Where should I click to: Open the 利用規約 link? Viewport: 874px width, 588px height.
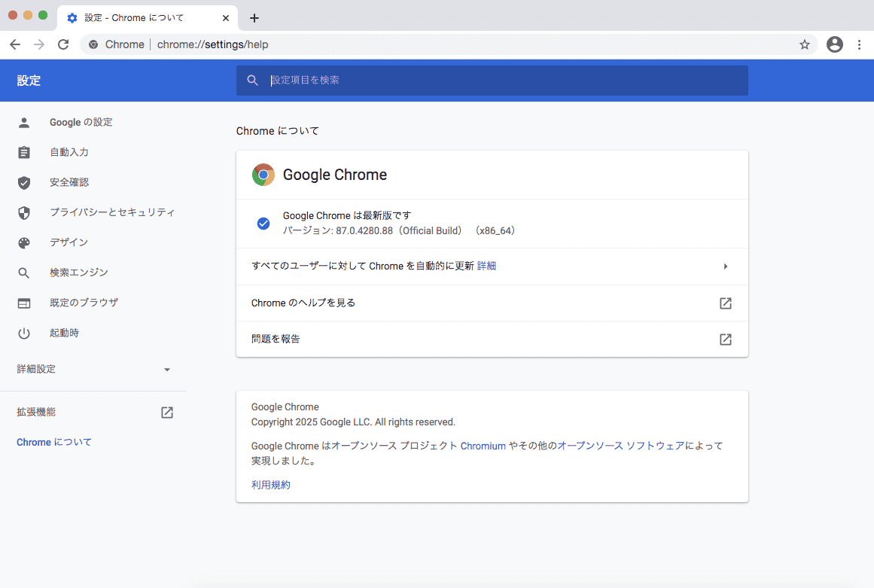(271, 485)
